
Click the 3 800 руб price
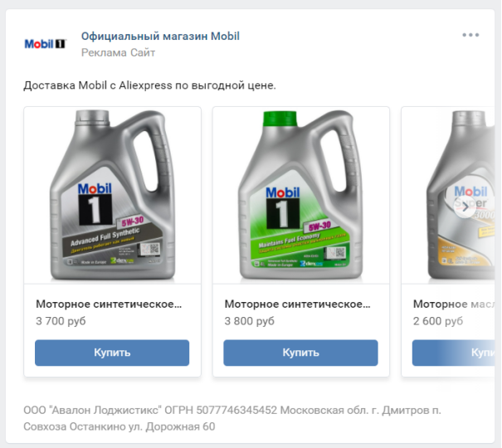(249, 320)
